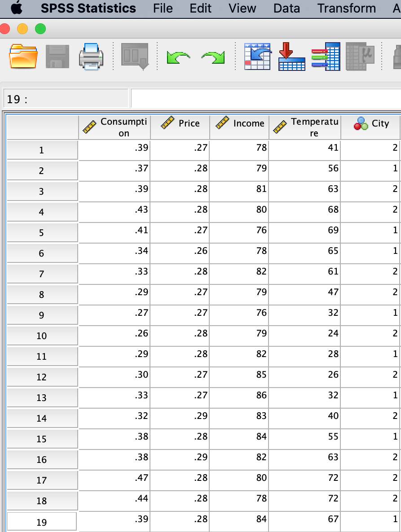Viewport: 401px width, 532px height.
Task: Open the Edit menu
Action: click(x=200, y=8)
